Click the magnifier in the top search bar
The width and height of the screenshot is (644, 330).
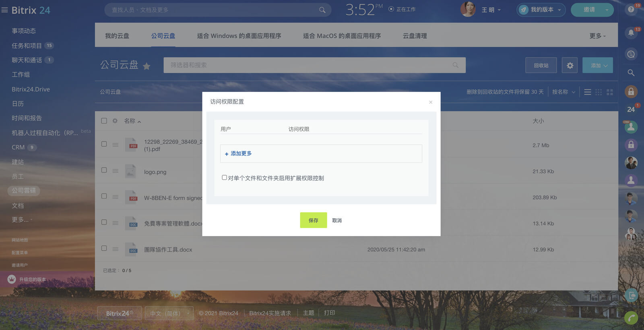(x=322, y=10)
